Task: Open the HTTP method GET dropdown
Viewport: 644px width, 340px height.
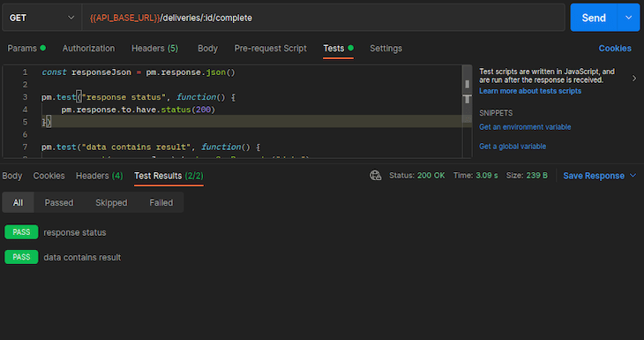Action: pos(41,18)
